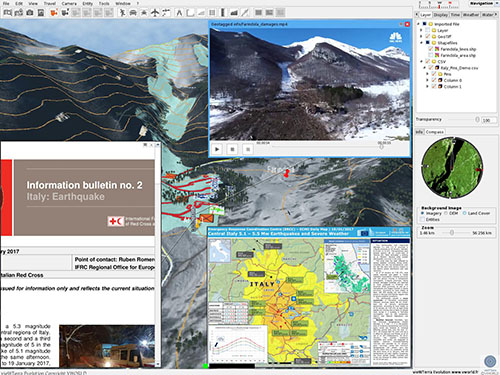
Task: Switch to the Compass tab
Action: coord(435,132)
